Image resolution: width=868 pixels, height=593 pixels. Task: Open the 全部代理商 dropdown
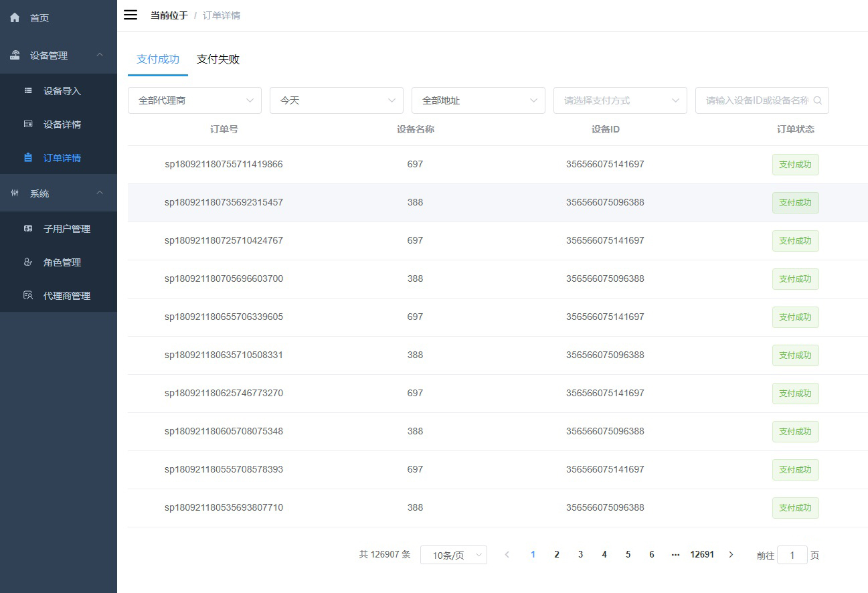coord(194,100)
